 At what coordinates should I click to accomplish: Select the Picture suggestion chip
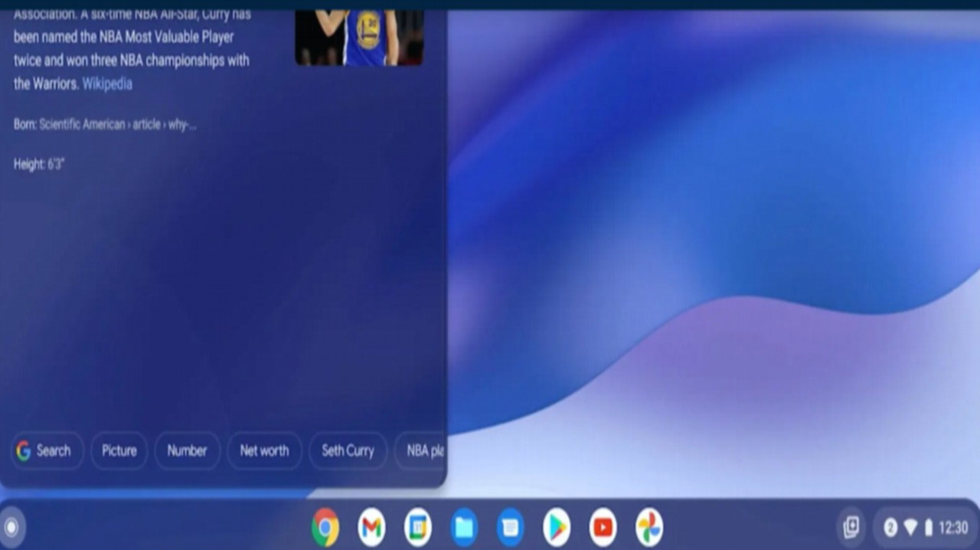(118, 451)
